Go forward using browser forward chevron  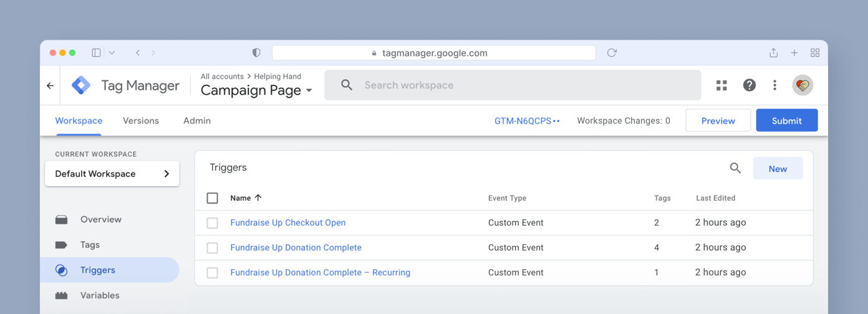click(x=153, y=53)
